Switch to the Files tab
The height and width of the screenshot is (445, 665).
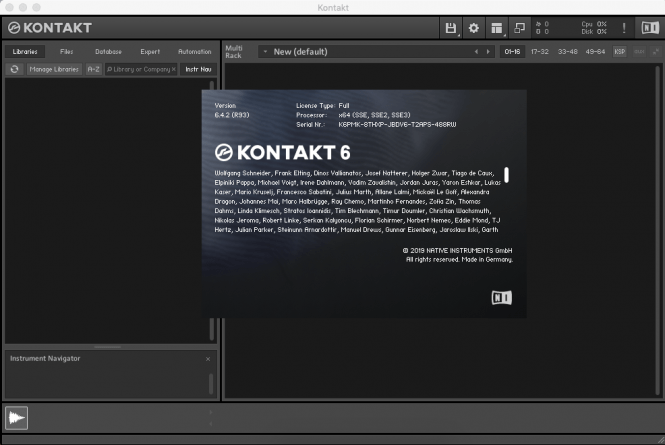pyautogui.click(x=67, y=52)
